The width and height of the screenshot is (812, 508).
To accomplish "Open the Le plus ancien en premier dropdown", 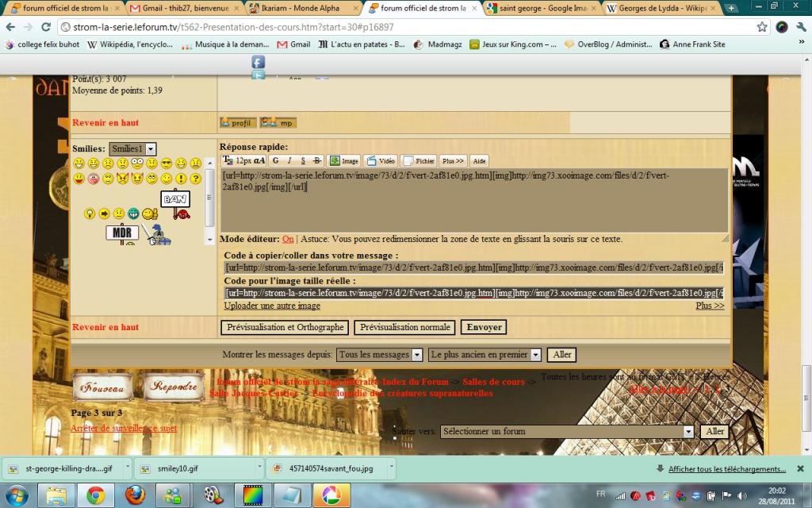I will pos(485,355).
